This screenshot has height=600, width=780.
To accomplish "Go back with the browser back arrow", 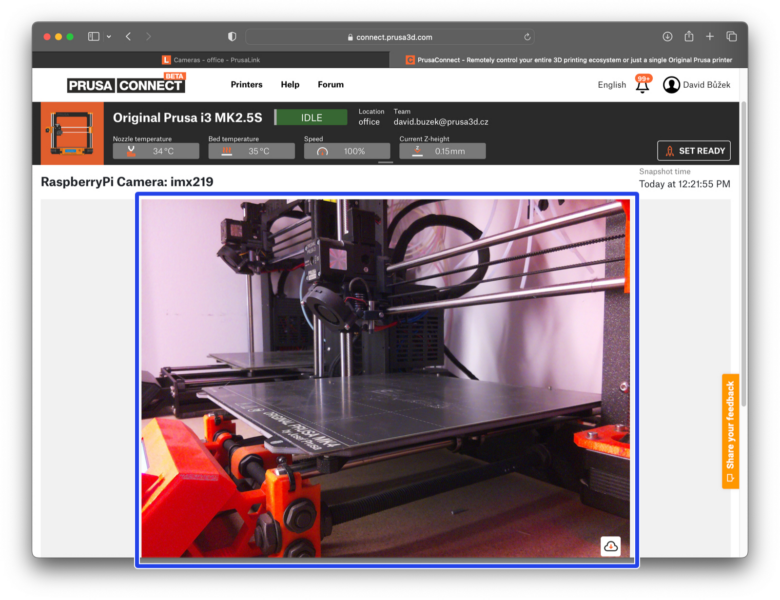I will (128, 36).
